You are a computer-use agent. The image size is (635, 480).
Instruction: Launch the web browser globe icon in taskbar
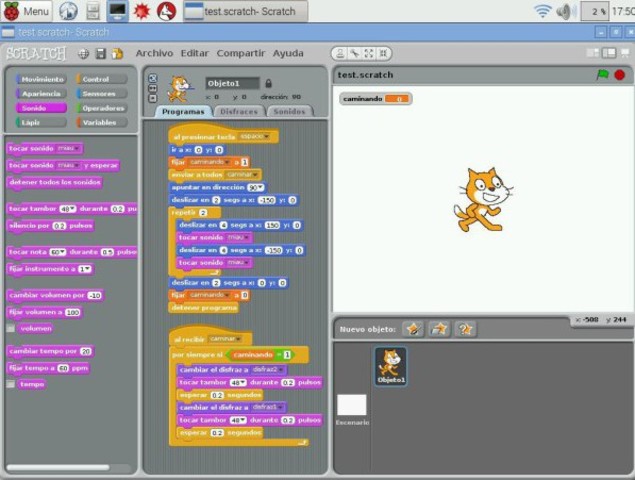click(68, 11)
